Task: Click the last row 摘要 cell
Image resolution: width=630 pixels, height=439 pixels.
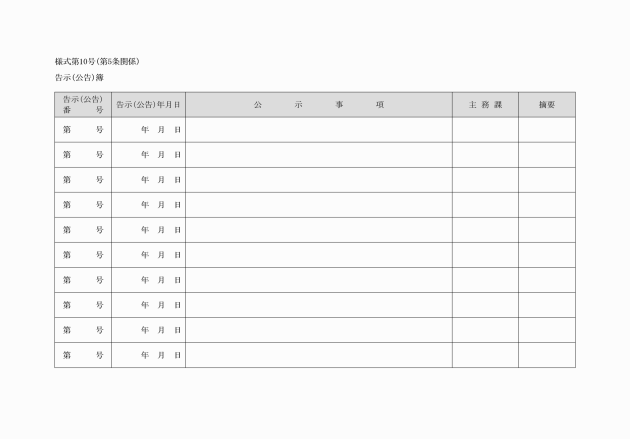Action: pyautogui.click(x=547, y=355)
